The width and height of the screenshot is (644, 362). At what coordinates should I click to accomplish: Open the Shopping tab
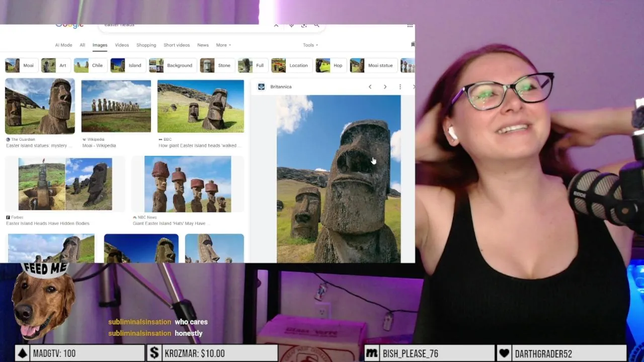pyautogui.click(x=146, y=45)
